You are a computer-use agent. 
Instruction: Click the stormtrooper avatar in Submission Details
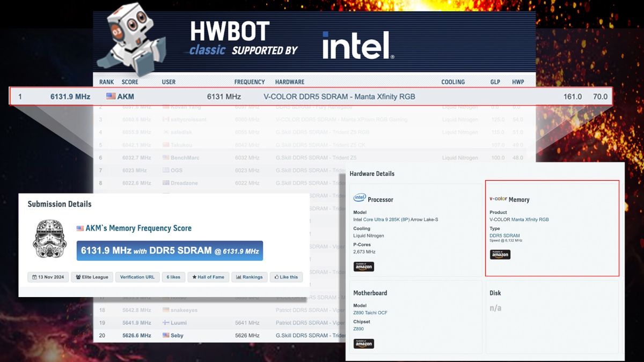(x=49, y=238)
